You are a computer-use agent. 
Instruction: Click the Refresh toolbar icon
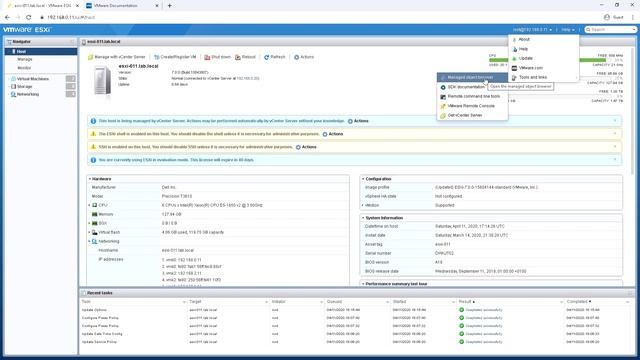coord(266,57)
